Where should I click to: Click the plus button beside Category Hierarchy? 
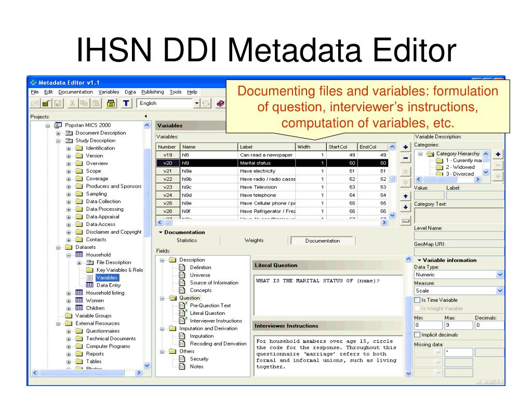pos(498,154)
